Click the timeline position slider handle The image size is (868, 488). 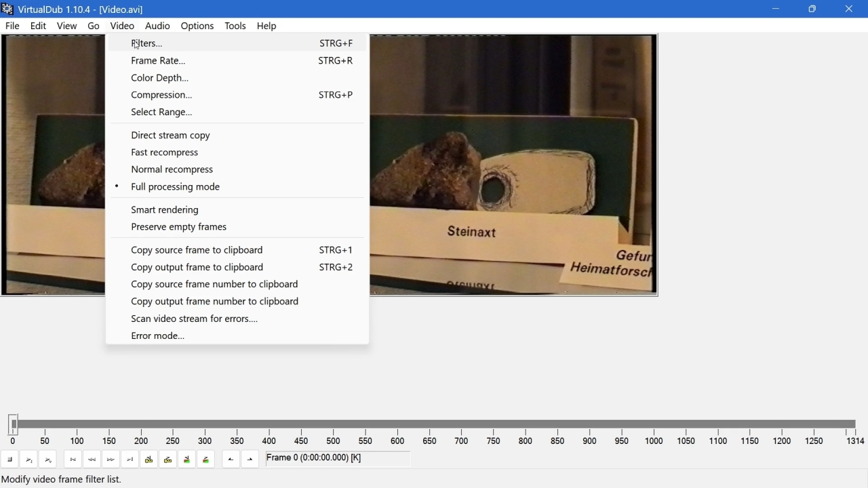14,424
